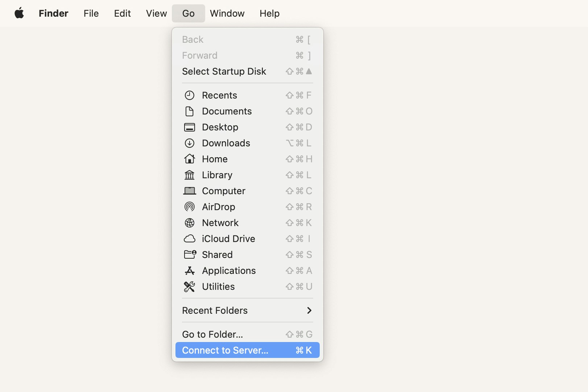The width and height of the screenshot is (588, 392).
Task: Open the Edit menu
Action: click(122, 13)
